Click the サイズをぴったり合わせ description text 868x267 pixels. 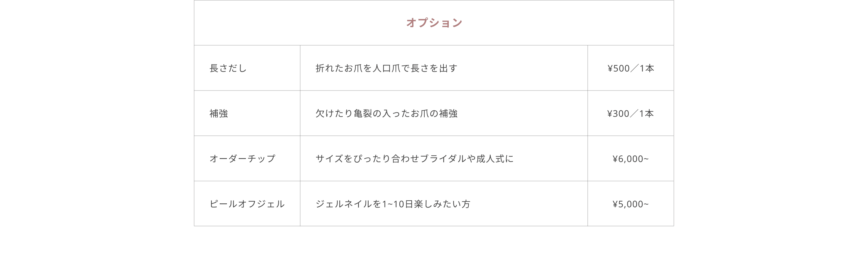click(367, 158)
